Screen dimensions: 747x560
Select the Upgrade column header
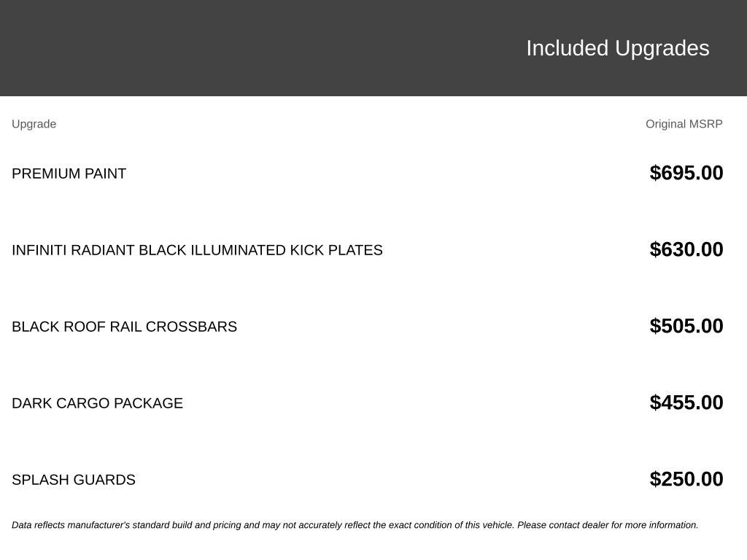point(34,124)
